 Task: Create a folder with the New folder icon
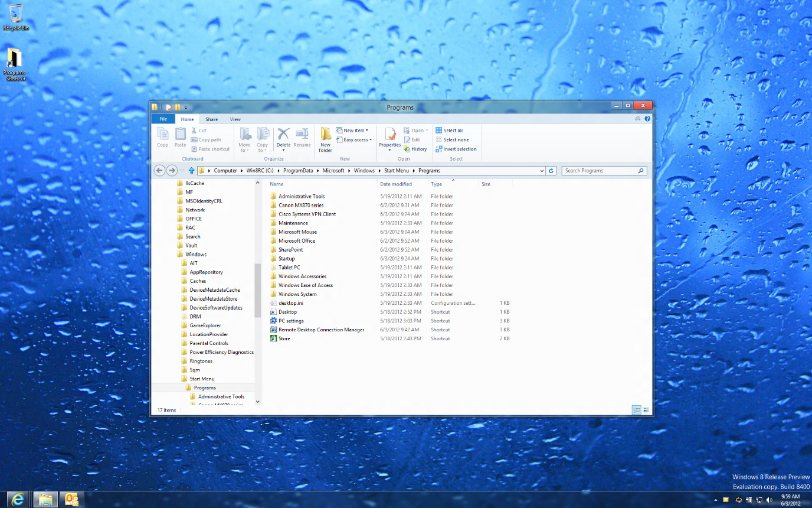click(325, 138)
